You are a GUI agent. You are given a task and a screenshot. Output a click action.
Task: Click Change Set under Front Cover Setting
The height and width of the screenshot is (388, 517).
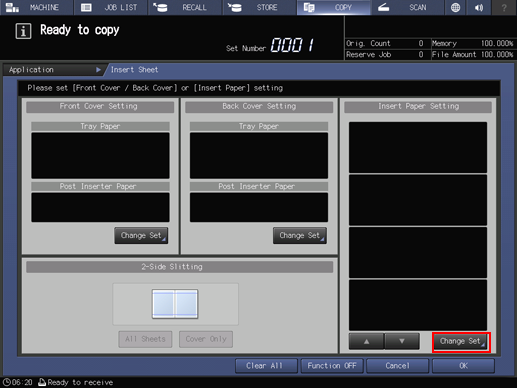(x=141, y=236)
